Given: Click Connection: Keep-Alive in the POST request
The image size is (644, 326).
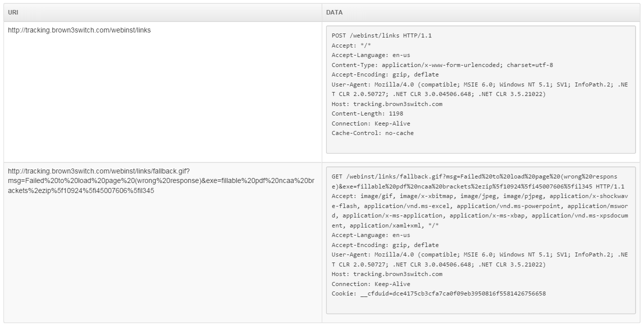Looking at the screenshot, I should [371, 123].
